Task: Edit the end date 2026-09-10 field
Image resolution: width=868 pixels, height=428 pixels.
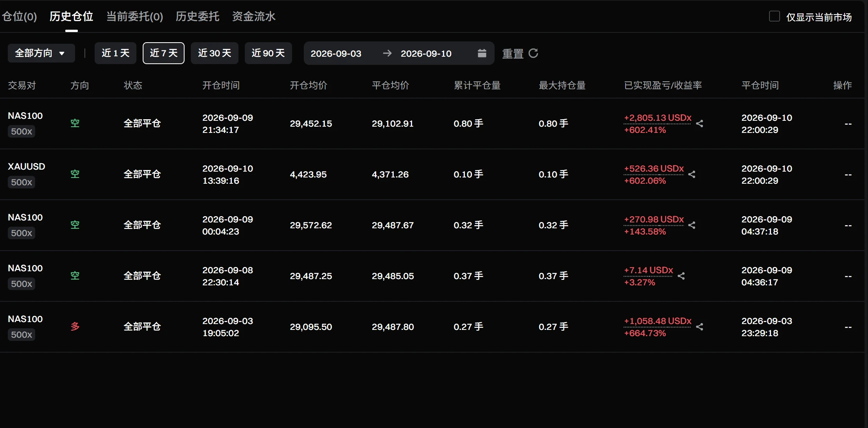Action: (x=426, y=54)
